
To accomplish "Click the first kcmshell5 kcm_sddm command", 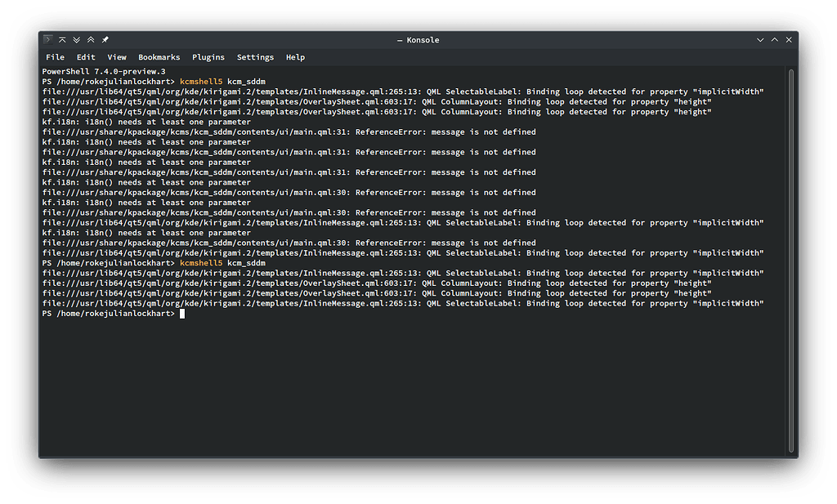I will [222, 82].
